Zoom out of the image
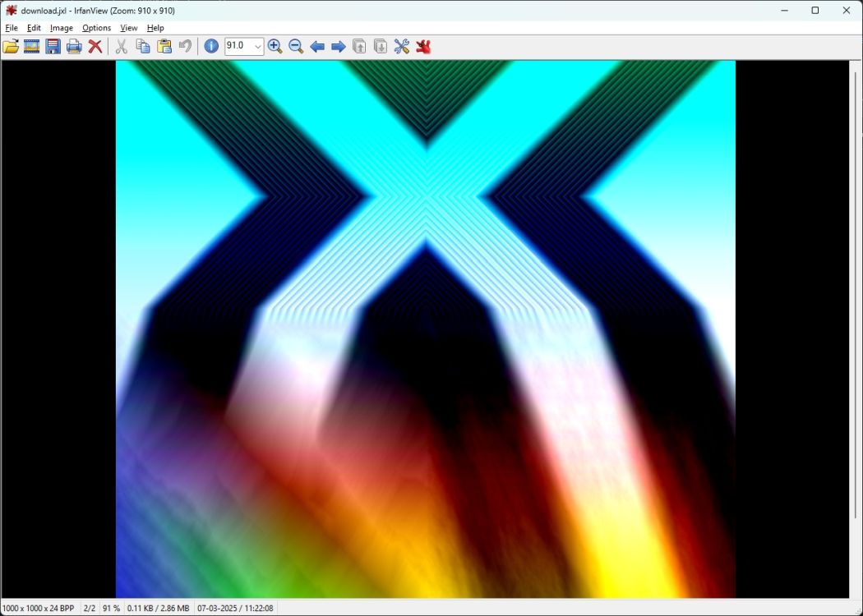The width and height of the screenshot is (863, 616). point(297,47)
